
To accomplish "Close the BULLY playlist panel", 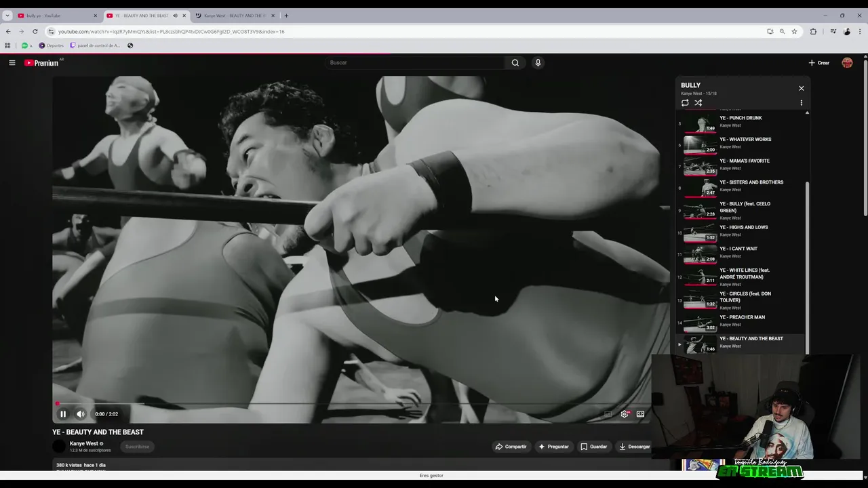I will pos(801,88).
